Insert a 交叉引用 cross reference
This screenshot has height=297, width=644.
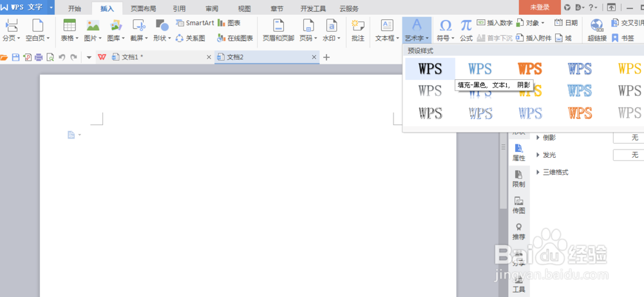tap(627, 23)
